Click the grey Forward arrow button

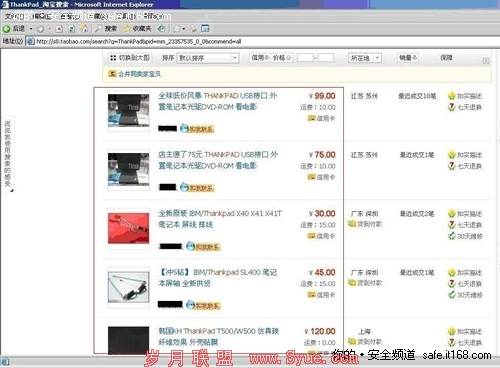click(40, 29)
